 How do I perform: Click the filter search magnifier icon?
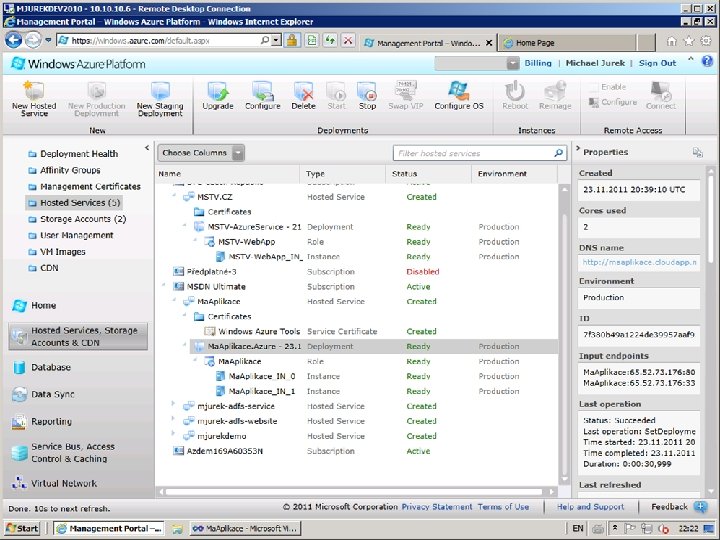558,153
